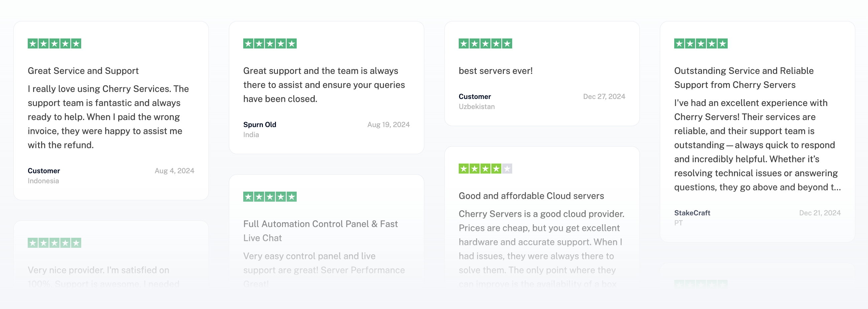The image size is (868, 309).
Task: Click the "Dec 27, 2024" review date
Action: click(604, 96)
